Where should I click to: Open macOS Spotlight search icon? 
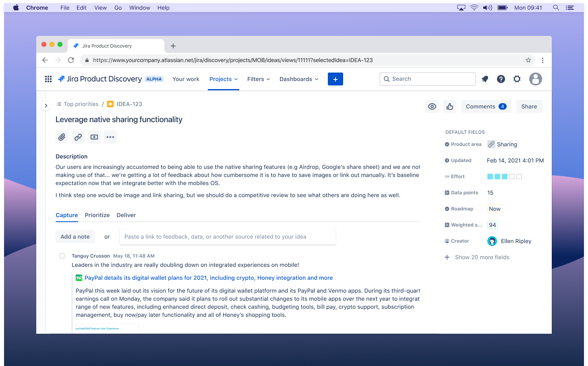point(556,8)
